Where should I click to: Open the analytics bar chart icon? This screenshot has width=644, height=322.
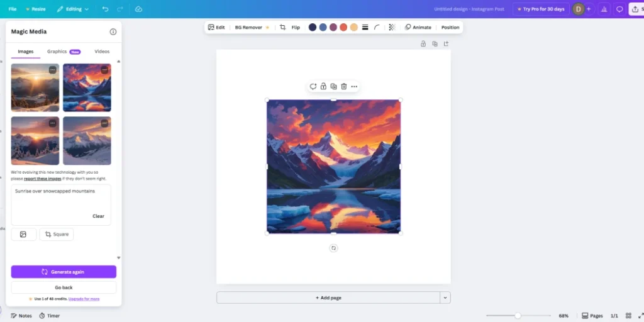(604, 9)
